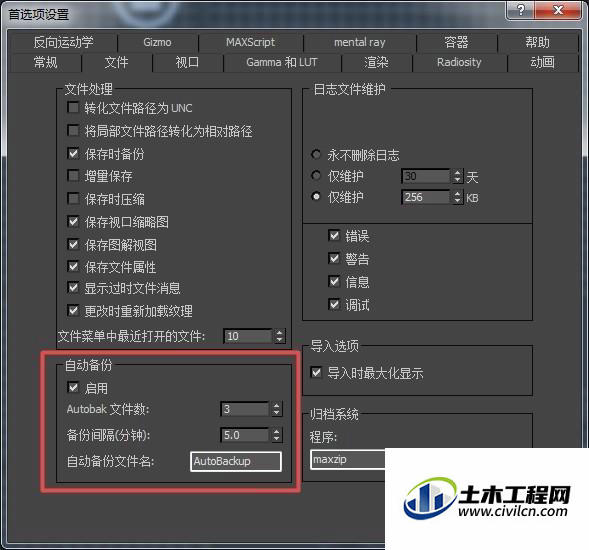Toggle 保存时备份 checkbox
Viewport: 589px width, 550px height.
[x=73, y=153]
